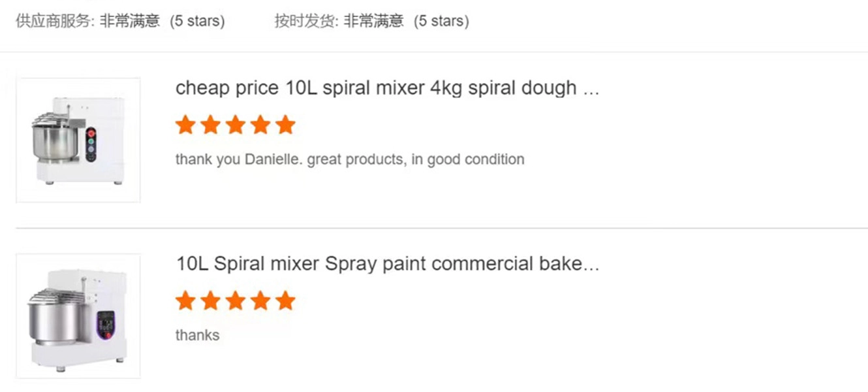
Task: Click fourth star of the Spray paint mixer review
Action: (260, 301)
